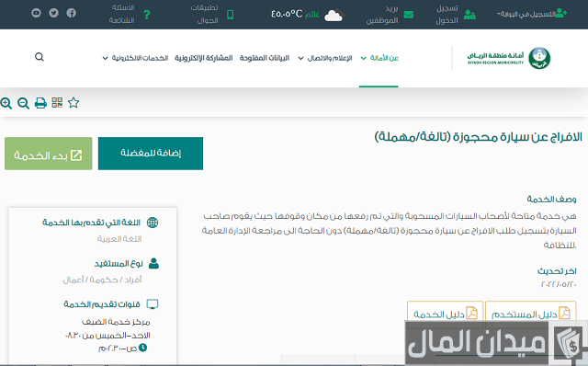Click the نوع المستفيد label

pyautogui.click(x=119, y=264)
